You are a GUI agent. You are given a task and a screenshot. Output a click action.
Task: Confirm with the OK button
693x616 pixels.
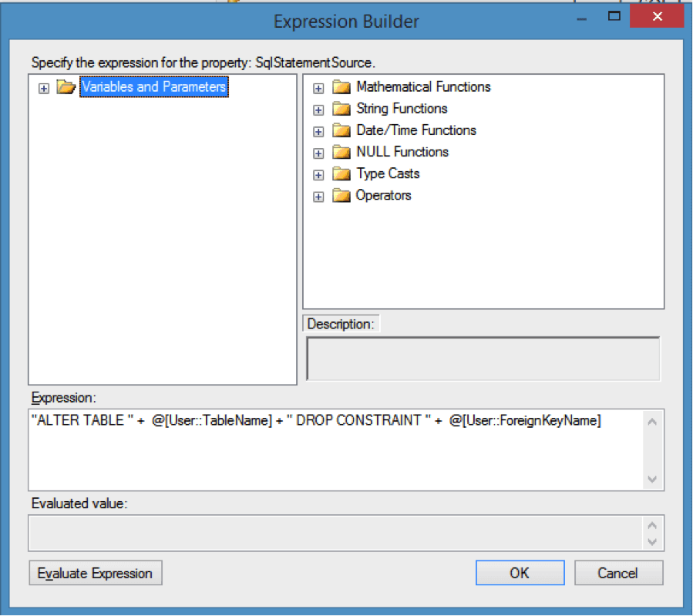pos(520,573)
